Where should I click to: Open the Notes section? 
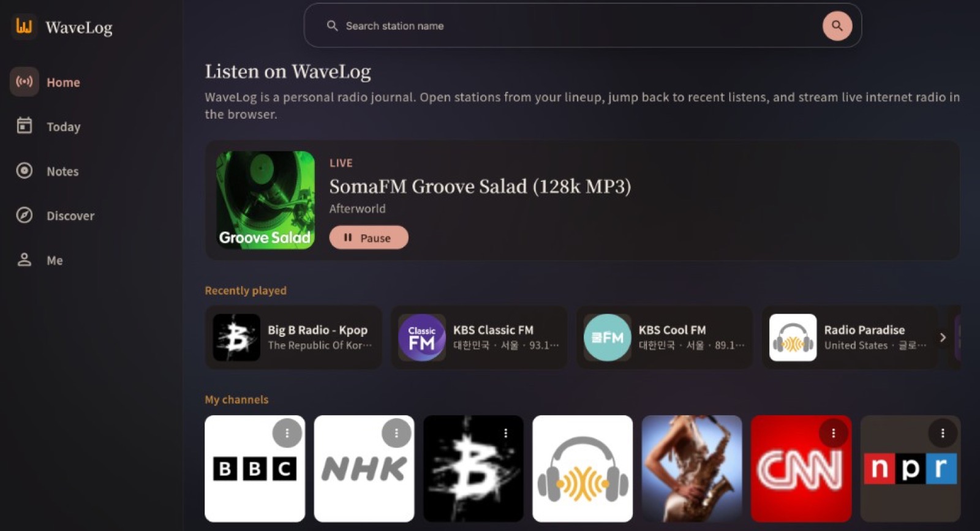(x=48, y=171)
